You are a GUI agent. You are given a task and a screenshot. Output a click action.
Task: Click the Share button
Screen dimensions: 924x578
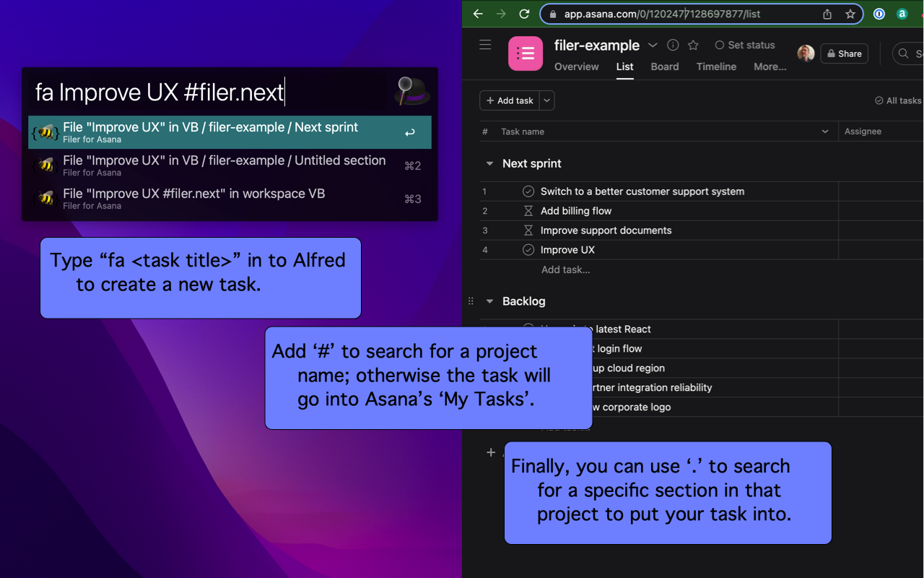point(844,53)
